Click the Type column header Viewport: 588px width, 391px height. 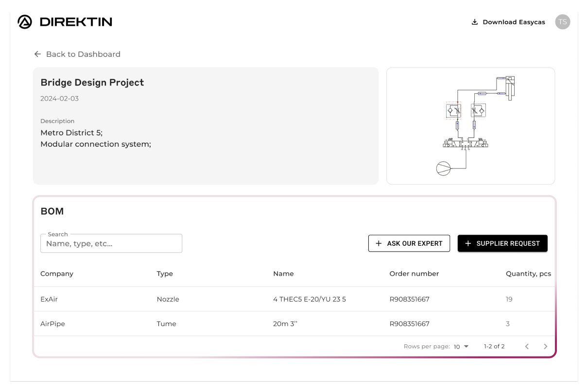point(165,274)
